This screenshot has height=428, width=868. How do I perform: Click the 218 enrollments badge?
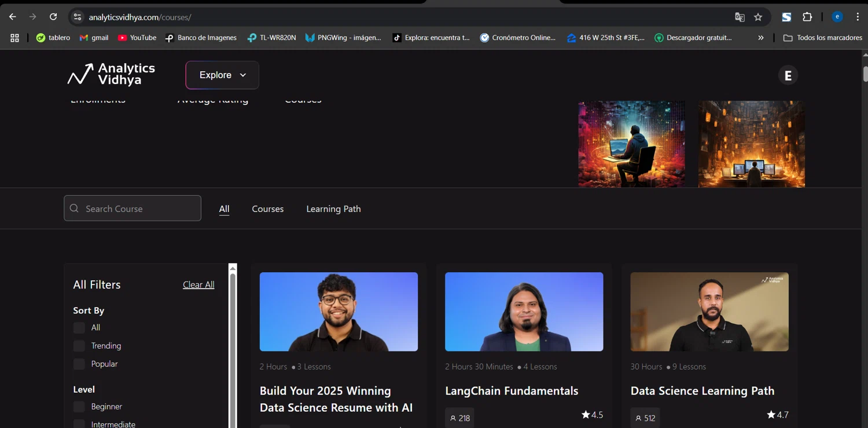(x=459, y=418)
